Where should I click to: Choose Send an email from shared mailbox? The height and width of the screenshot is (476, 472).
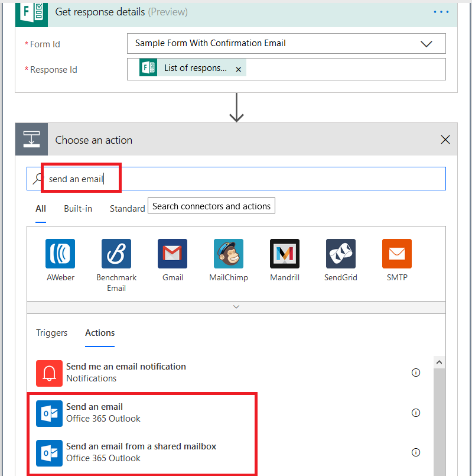(x=141, y=452)
